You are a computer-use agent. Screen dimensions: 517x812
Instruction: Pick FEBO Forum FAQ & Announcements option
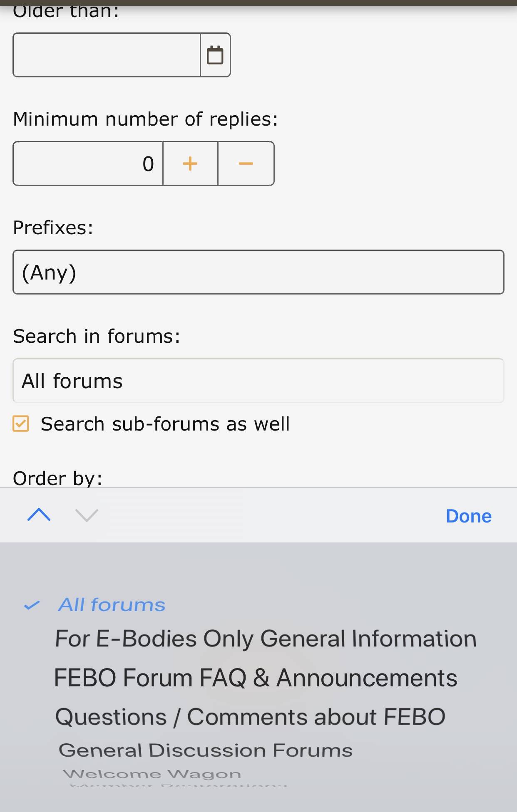pyautogui.click(x=256, y=678)
